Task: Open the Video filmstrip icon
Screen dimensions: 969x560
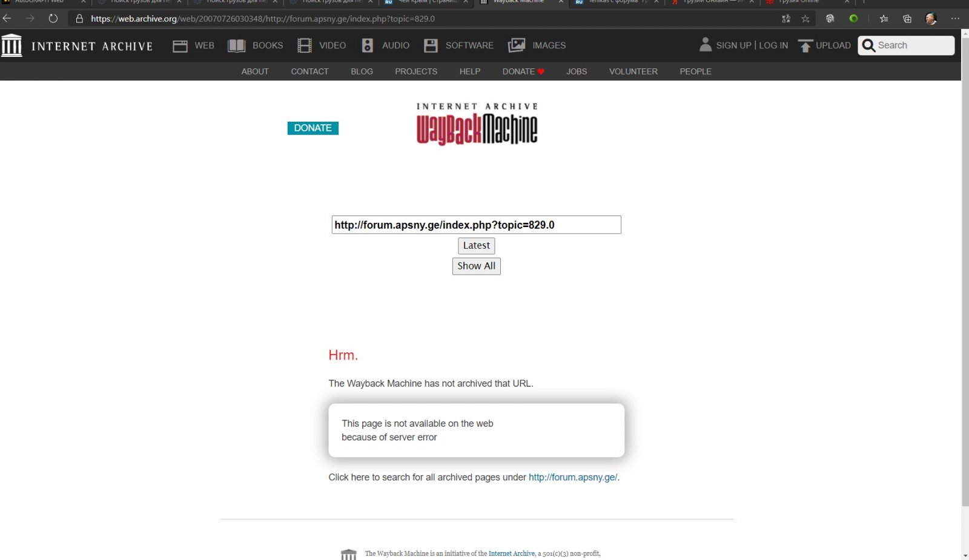Action: (x=305, y=45)
